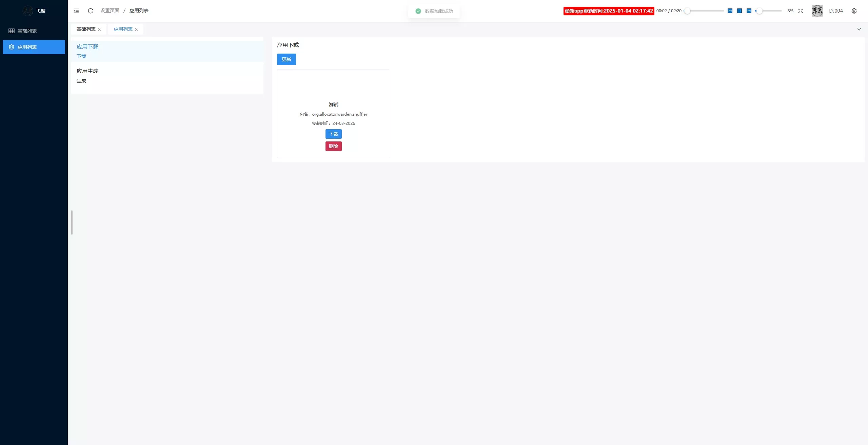This screenshot has width=868, height=445.
Task: Click the 更新 button
Action: coord(286,59)
